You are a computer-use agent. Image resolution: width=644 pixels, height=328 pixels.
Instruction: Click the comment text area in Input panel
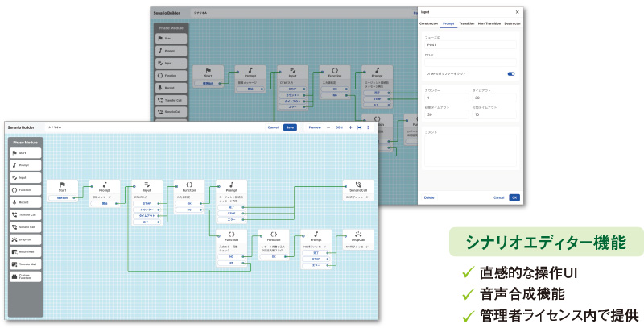pyautogui.click(x=471, y=151)
